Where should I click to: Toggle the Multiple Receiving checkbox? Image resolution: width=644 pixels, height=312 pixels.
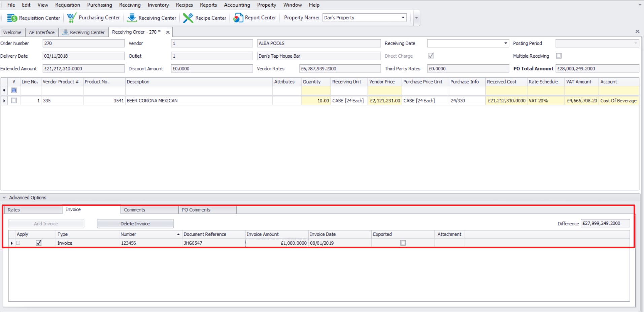559,56
